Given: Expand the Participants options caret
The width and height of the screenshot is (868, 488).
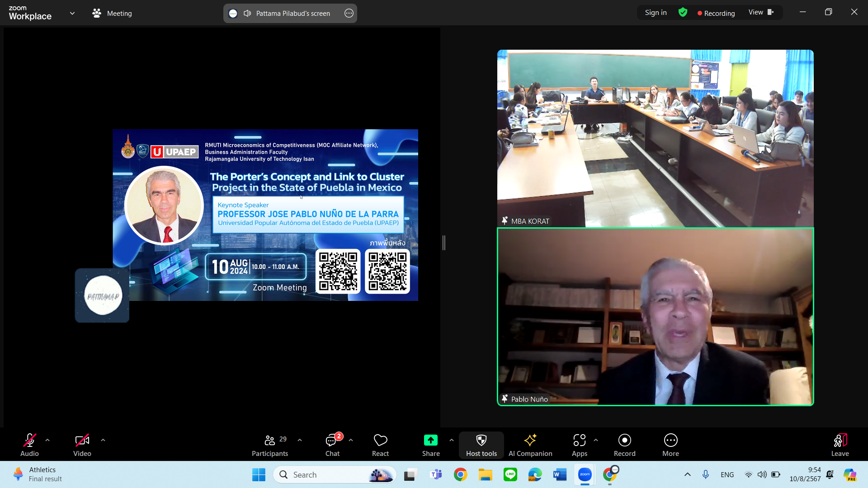Looking at the screenshot, I should point(300,440).
